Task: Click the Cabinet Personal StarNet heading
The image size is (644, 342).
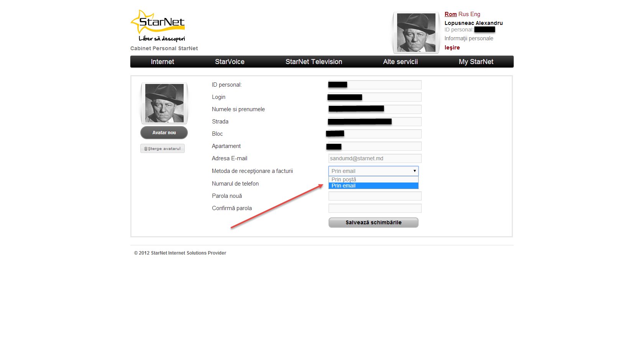Action: pos(164,48)
